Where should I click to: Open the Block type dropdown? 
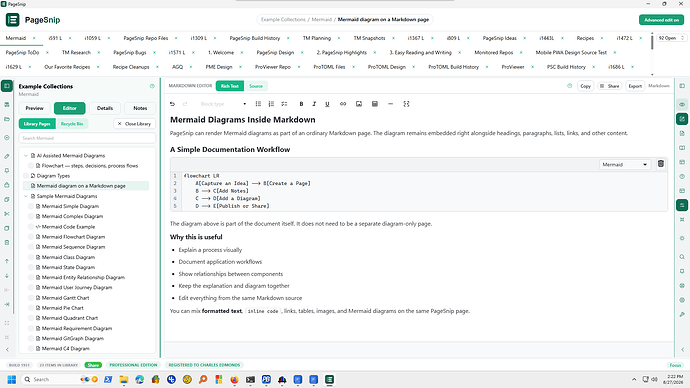tap(223, 104)
